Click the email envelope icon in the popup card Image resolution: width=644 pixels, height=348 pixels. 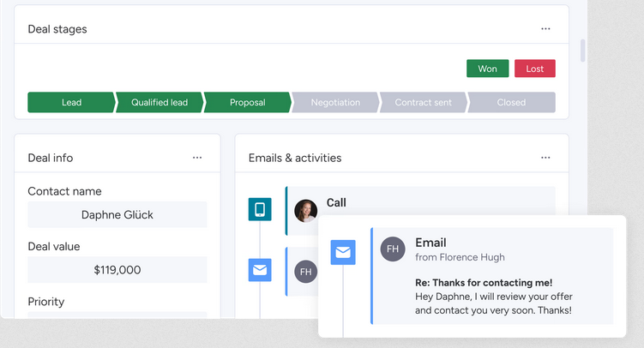pyautogui.click(x=343, y=253)
